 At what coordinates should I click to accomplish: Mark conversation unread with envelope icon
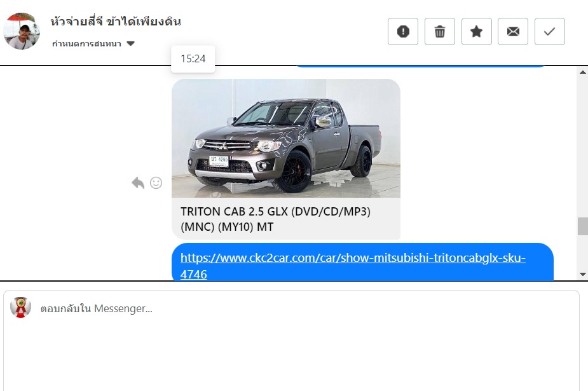[512, 32]
